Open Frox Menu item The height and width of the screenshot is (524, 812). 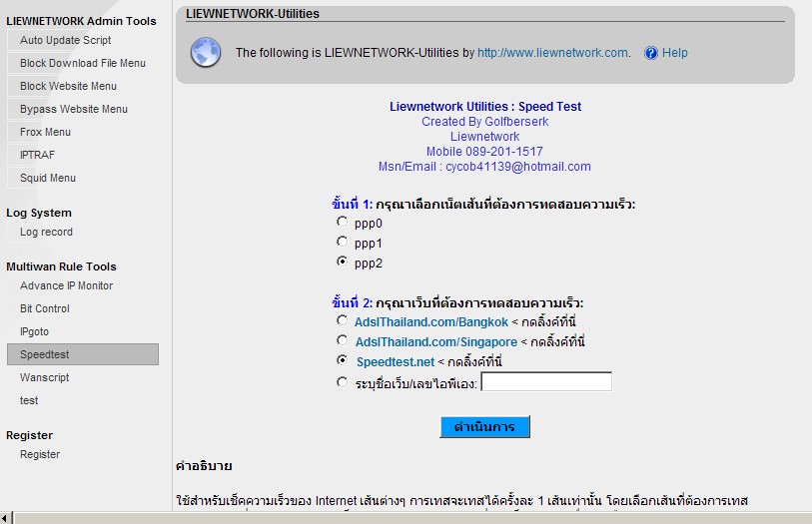[45, 132]
